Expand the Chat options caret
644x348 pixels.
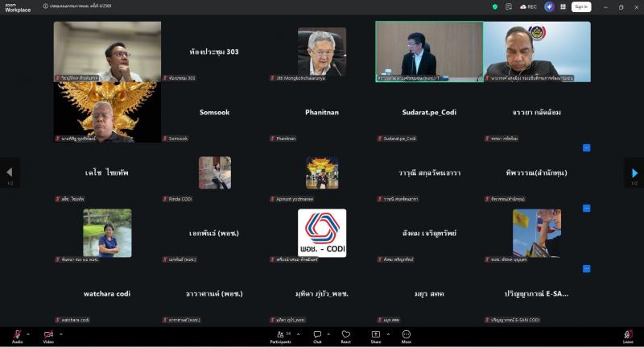pyautogui.click(x=328, y=334)
